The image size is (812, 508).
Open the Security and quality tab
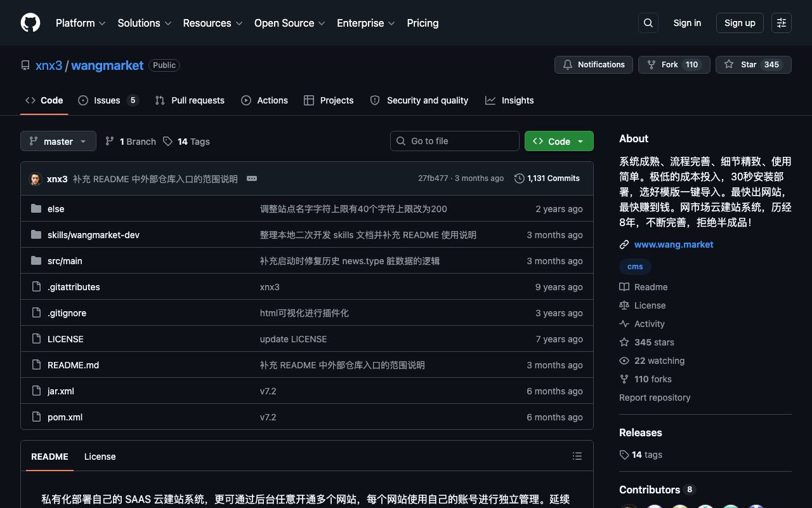tap(419, 100)
